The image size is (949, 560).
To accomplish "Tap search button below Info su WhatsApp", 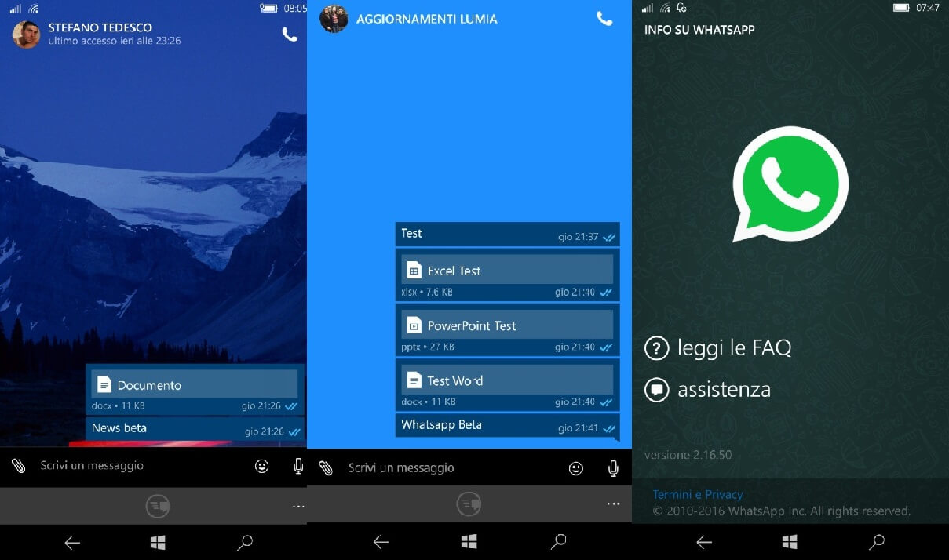I will click(x=877, y=541).
